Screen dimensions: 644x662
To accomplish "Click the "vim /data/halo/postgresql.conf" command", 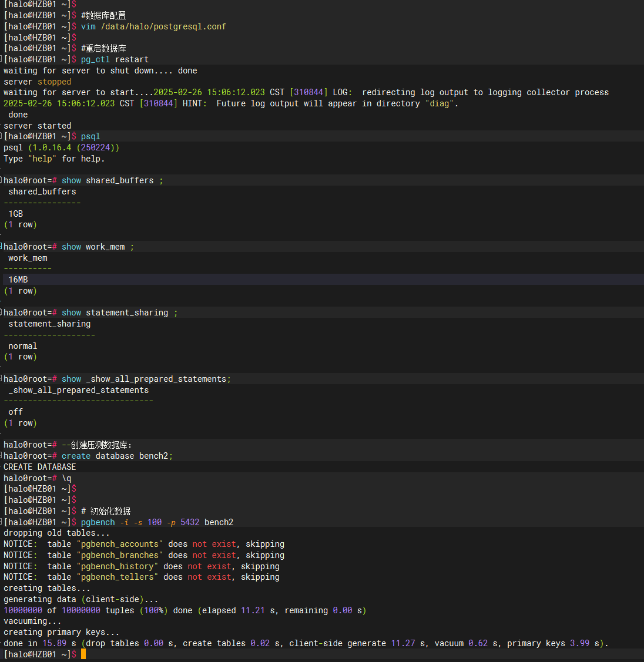I will (x=153, y=26).
